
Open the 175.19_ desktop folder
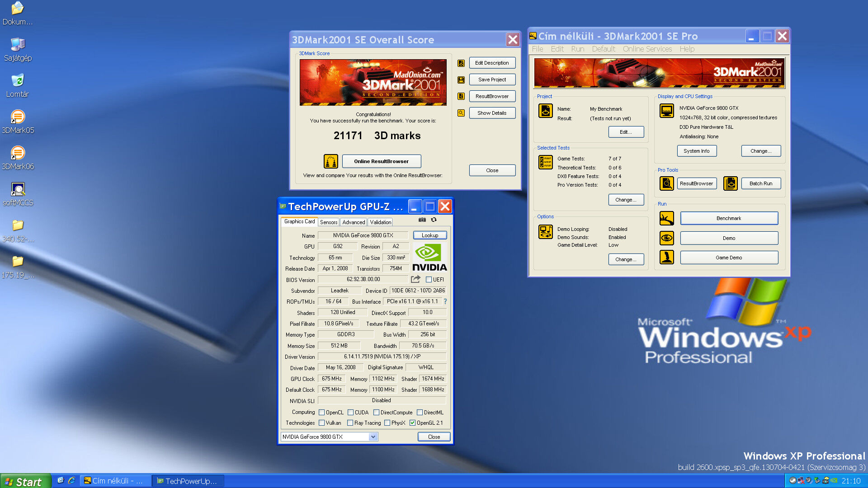click(18, 267)
